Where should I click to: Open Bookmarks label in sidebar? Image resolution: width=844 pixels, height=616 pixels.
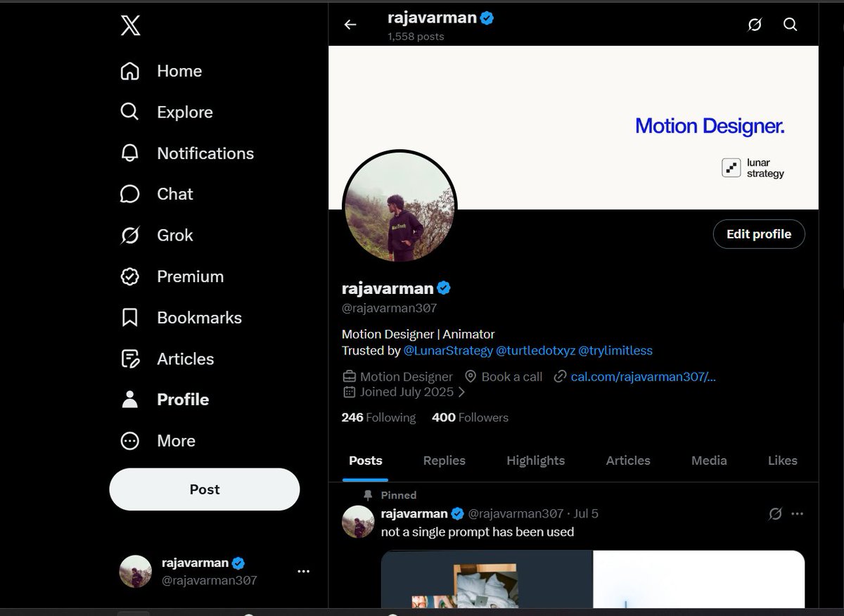pyautogui.click(x=199, y=318)
